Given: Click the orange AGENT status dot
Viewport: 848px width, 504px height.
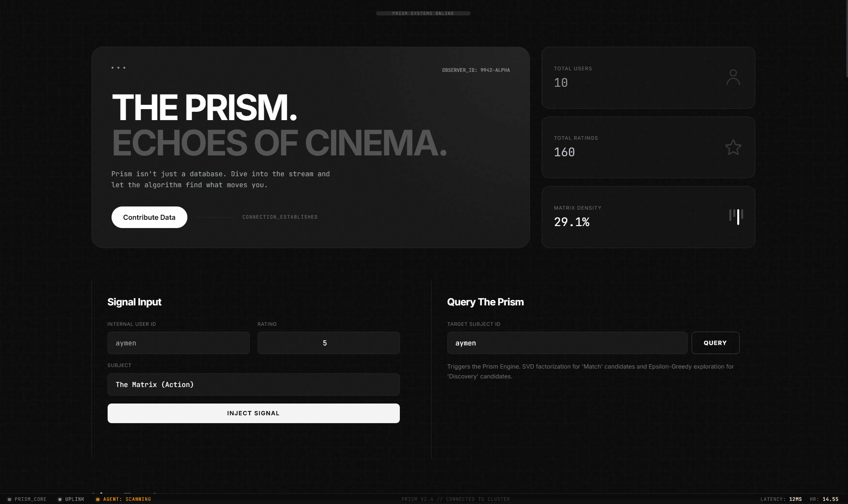Looking at the screenshot, I should pyautogui.click(x=98, y=499).
